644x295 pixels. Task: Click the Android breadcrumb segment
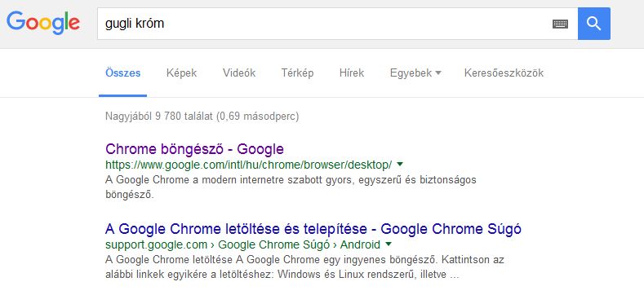pos(360,245)
